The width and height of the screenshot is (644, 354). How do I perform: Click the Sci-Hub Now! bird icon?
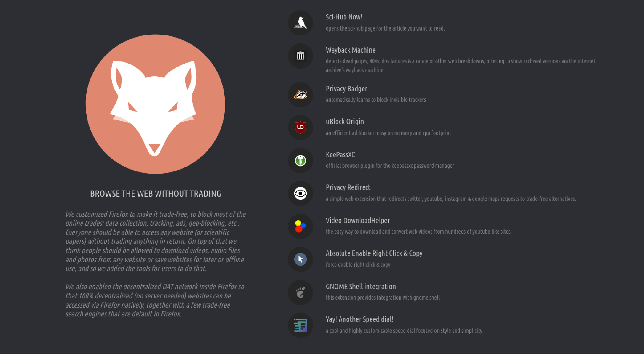click(300, 23)
